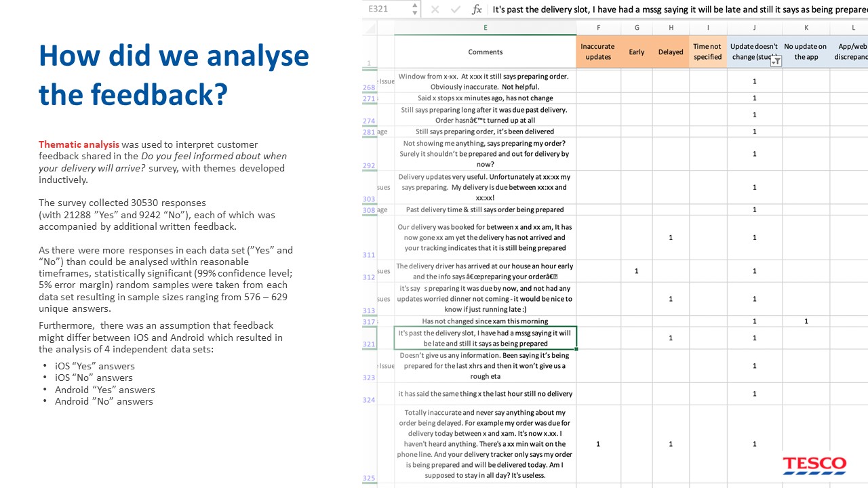Screen dimensions: 868x488
Task: Click the slide title 'How did we analyse the feedback?'
Action: (x=174, y=75)
